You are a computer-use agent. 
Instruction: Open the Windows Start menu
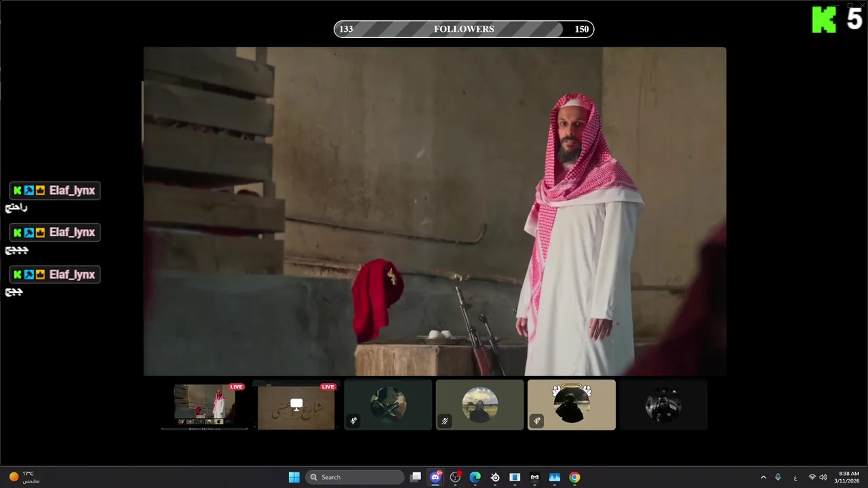(x=294, y=477)
